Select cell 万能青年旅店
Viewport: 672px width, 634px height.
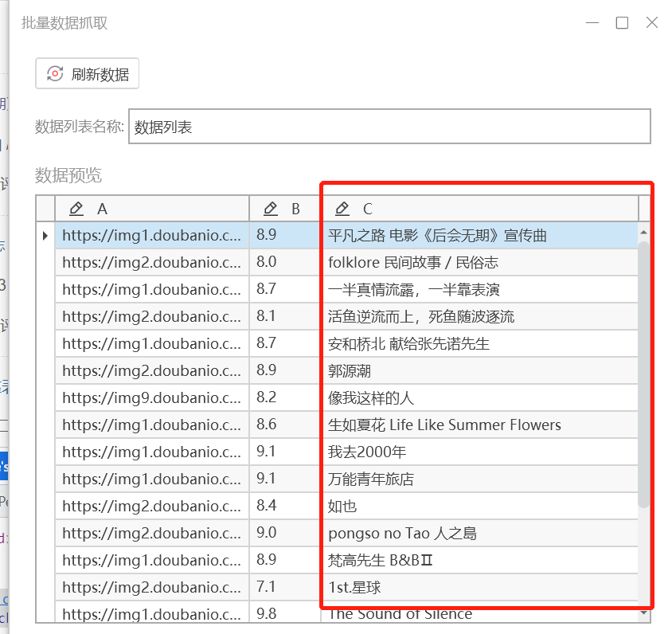479,479
